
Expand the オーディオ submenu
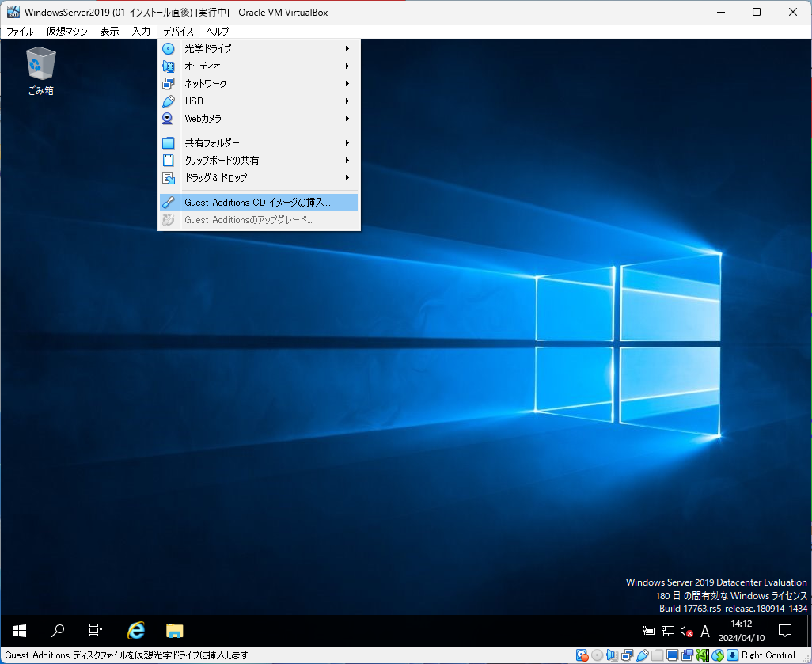pos(259,66)
